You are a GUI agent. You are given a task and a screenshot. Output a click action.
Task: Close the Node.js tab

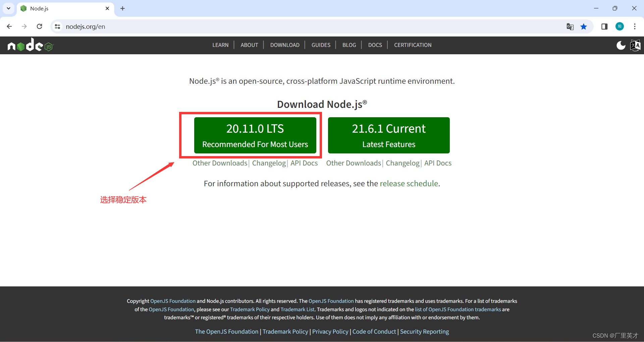(x=107, y=8)
